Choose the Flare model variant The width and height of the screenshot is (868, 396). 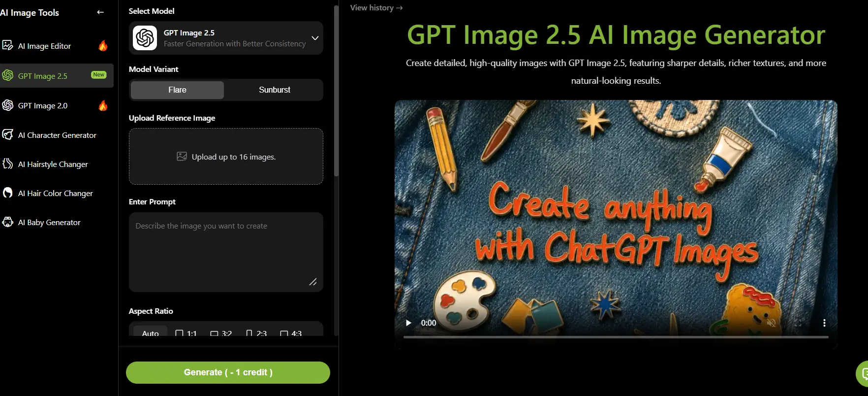(177, 90)
